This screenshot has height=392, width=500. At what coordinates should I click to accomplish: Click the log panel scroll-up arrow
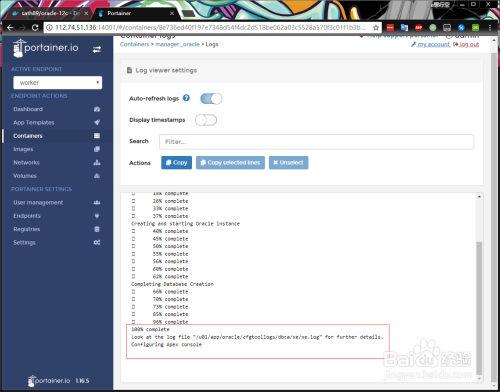[x=479, y=197]
